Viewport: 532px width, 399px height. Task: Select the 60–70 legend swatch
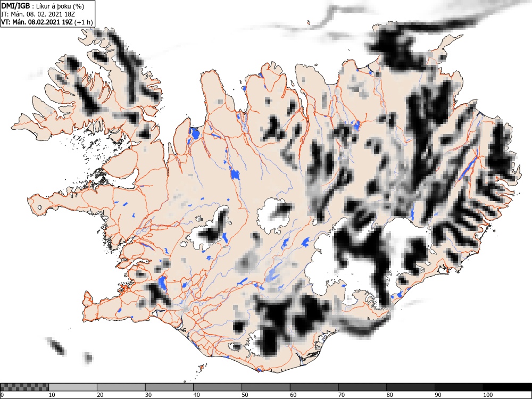pyautogui.click(x=314, y=387)
